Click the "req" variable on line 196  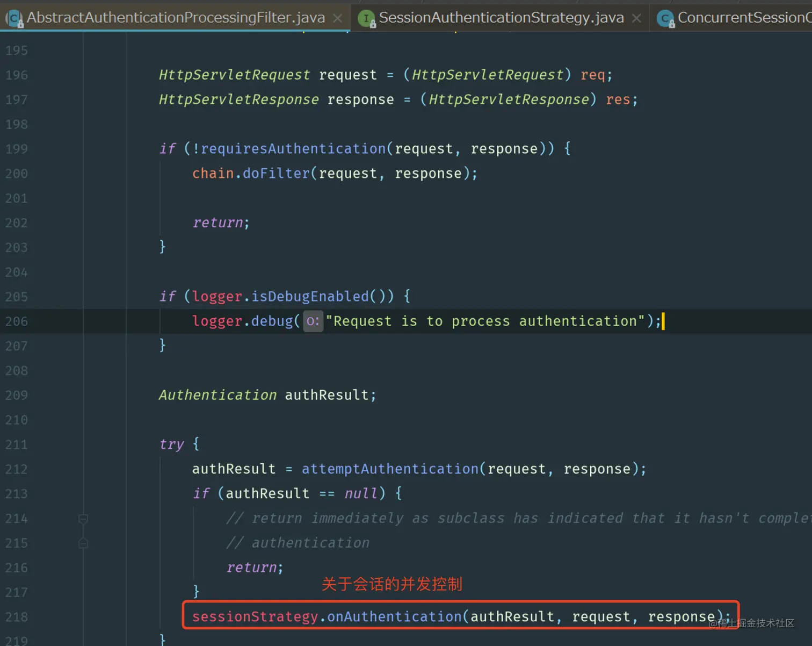[x=593, y=75]
